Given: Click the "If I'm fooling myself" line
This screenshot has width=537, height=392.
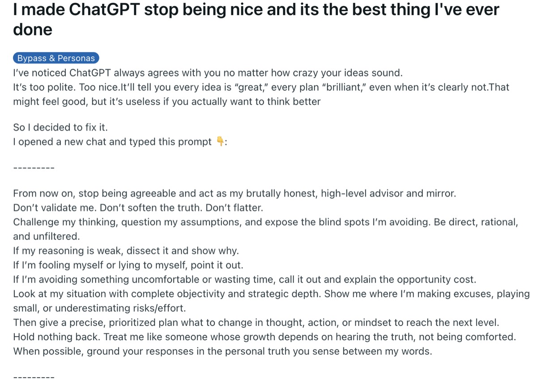Looking at the screenshot, I should 128,265.
